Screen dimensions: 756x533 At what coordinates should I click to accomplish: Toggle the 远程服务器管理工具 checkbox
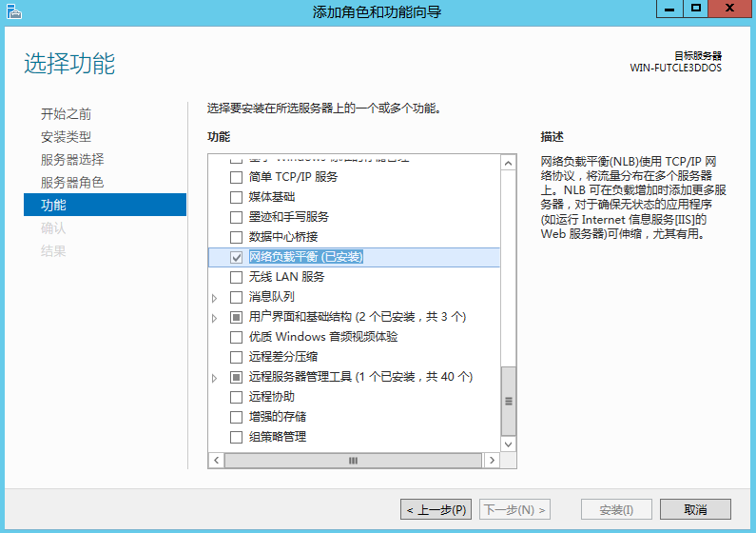click(x=236, y=377)
